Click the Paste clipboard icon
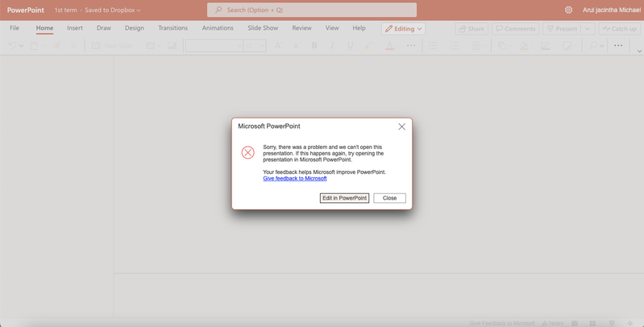Image resolution: width=644 pixels, height=327 pixels. [34, 46]
